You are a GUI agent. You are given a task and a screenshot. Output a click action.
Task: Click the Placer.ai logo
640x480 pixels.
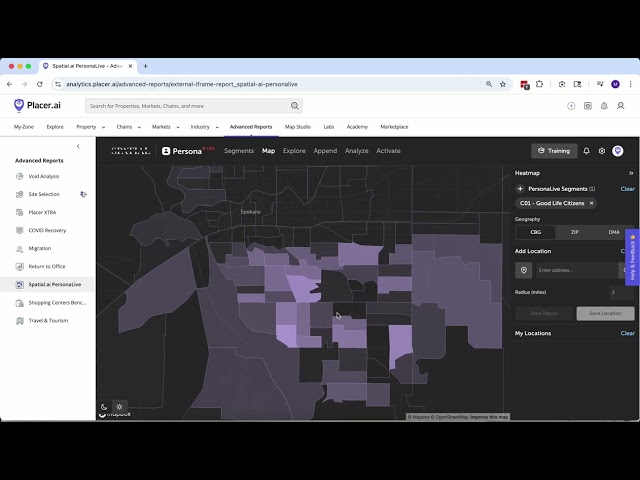[37, 105]
